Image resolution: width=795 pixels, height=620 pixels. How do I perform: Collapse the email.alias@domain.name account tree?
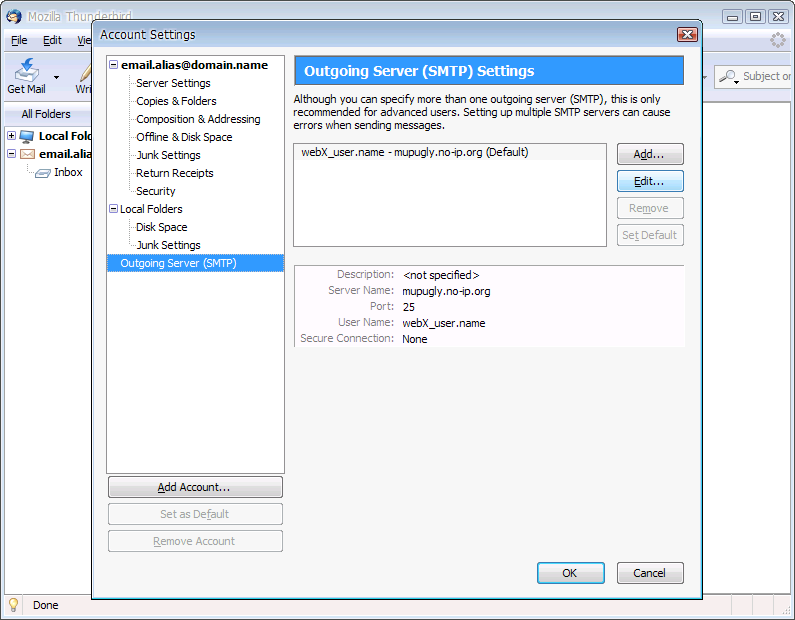114,65
